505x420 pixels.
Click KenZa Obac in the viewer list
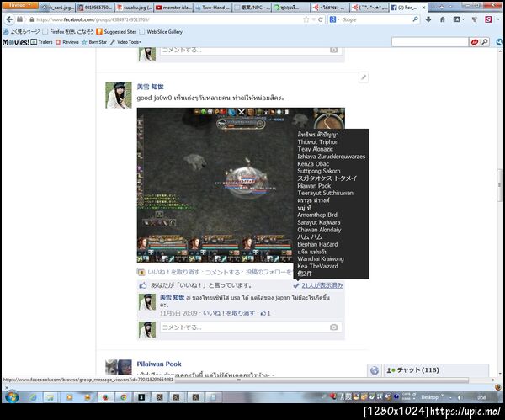point(313,163)
